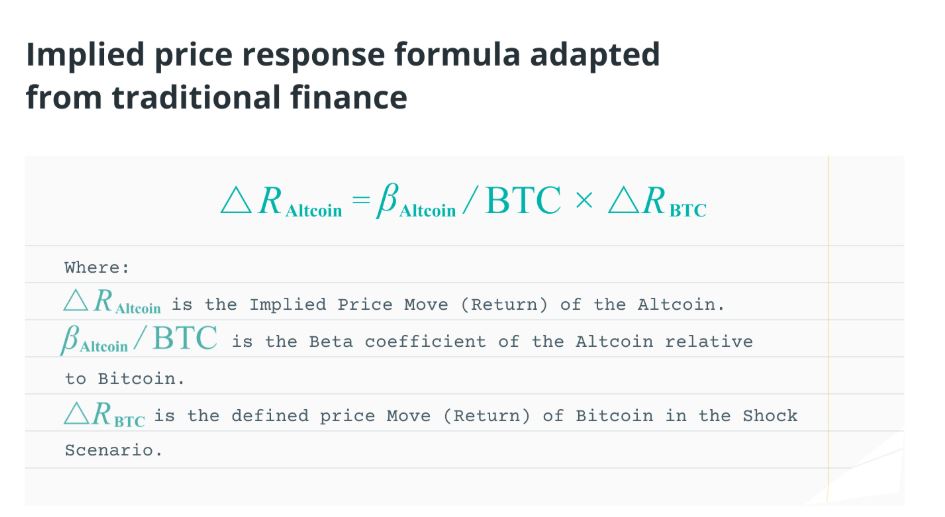Select the beta Altcoin symbol in the main formula

415,201
